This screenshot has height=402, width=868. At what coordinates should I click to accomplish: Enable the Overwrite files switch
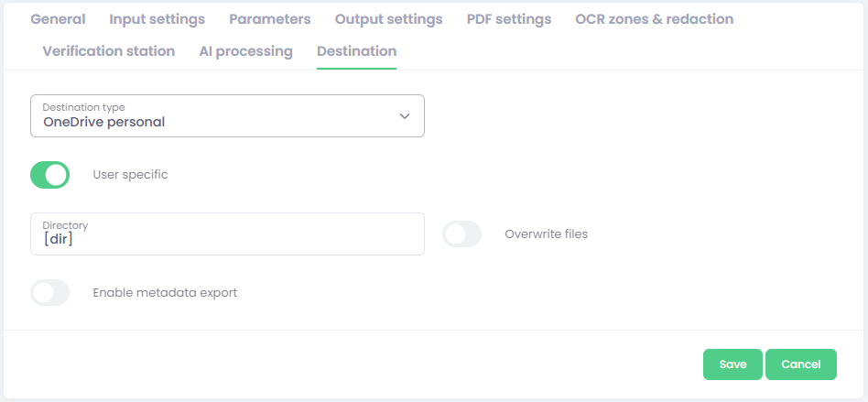(462, 234)
